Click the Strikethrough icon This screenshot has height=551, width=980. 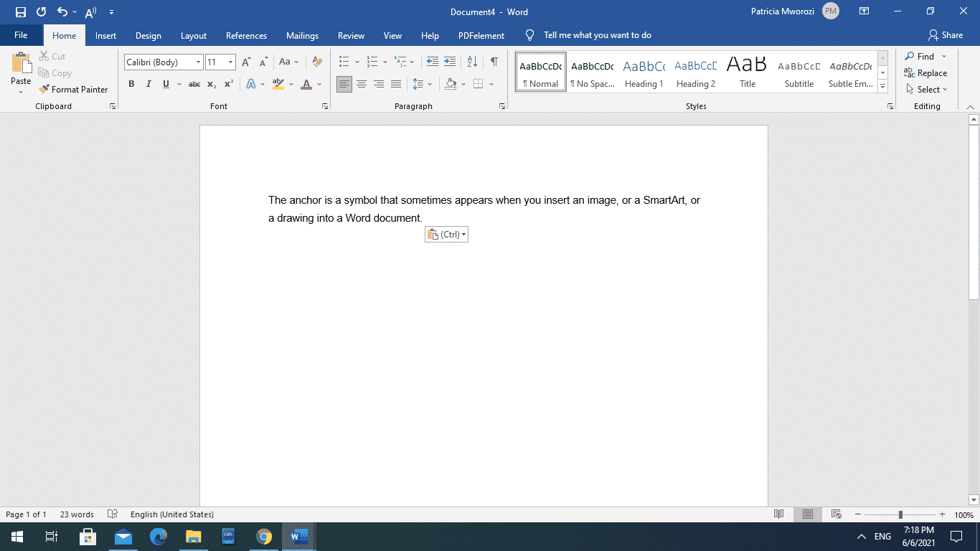pyautogui.click(x=194, y=84)
